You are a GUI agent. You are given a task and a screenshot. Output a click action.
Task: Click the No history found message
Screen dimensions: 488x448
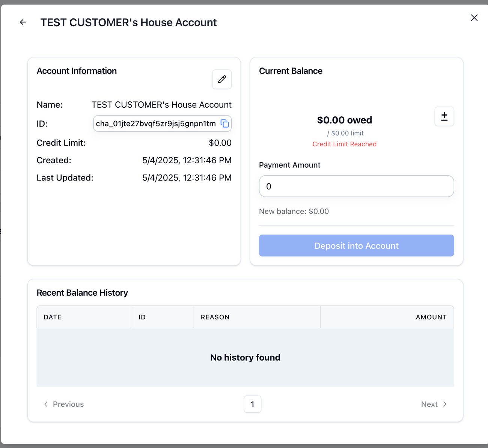tap(245, 358)
